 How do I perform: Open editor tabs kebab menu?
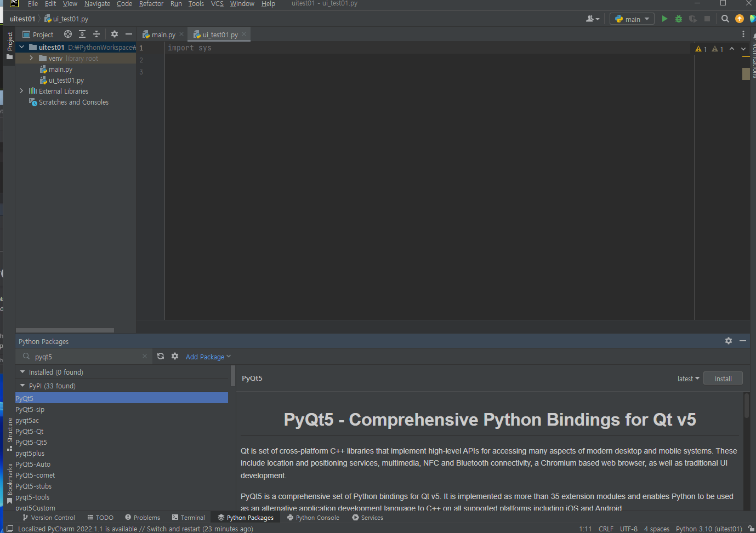click(x=743, y=34)
